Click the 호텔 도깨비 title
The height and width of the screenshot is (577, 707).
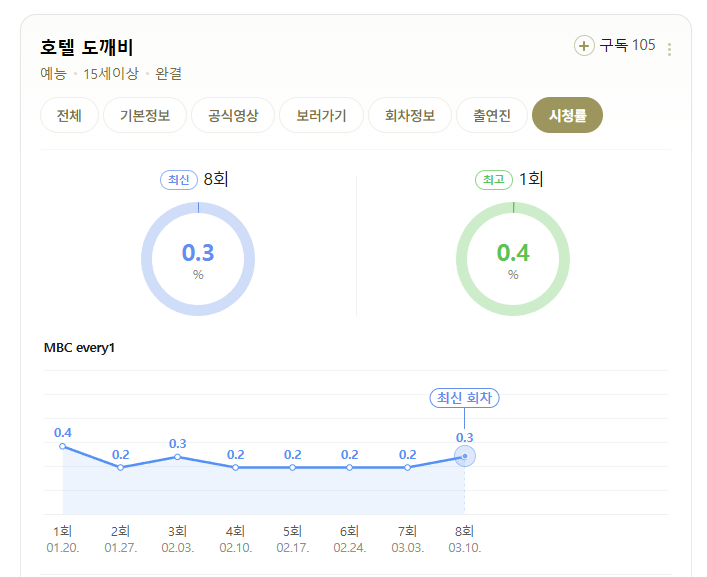click(87, 47)
